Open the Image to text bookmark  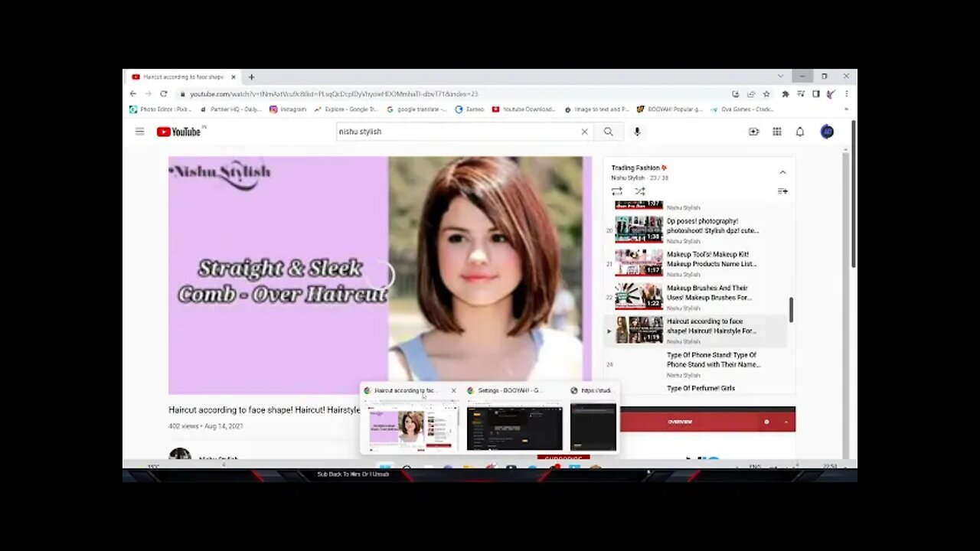click(596, 109)
